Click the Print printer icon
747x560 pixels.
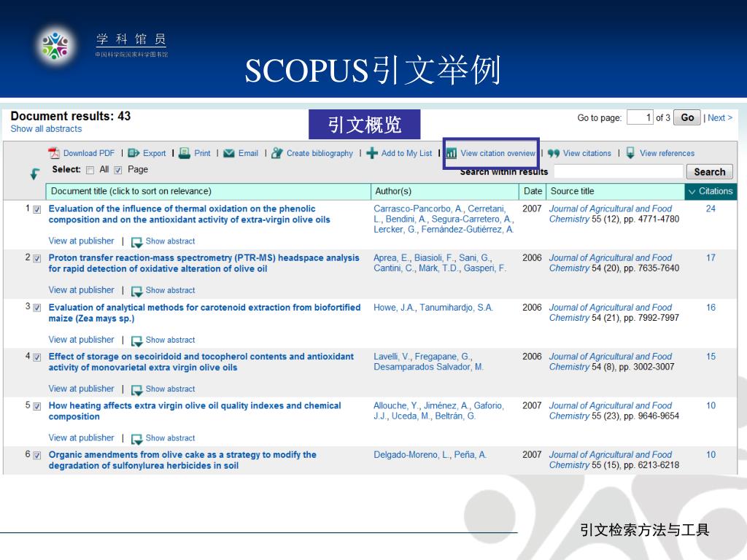(185, 153)
